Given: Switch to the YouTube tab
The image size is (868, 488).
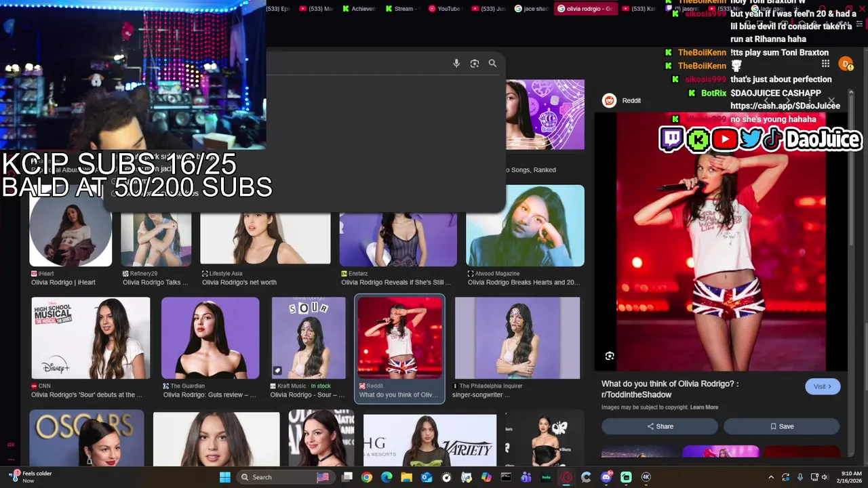Looking at the screenshot, I should click(444, 9).
